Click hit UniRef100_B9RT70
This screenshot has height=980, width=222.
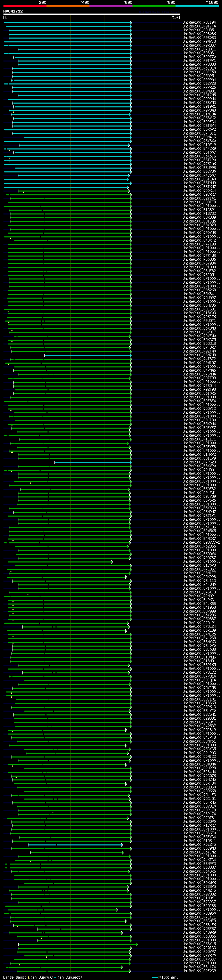click(199, 57)
